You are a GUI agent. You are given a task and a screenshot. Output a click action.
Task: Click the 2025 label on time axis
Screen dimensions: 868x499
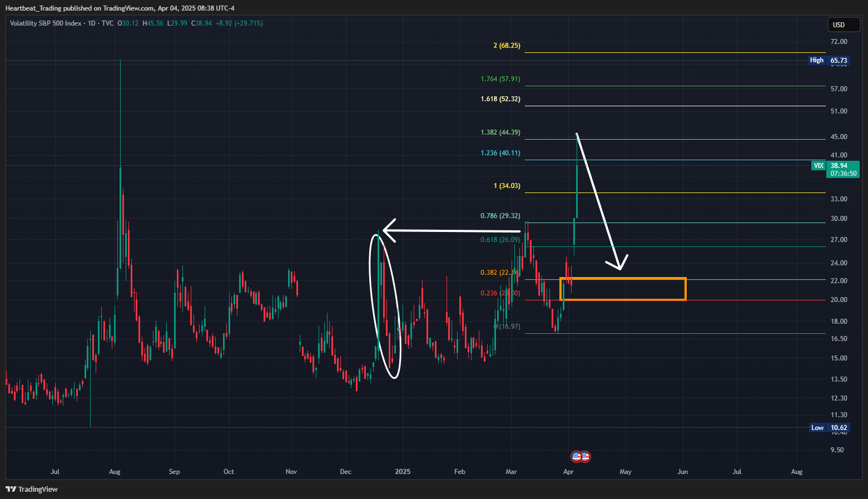pos(403,472)
